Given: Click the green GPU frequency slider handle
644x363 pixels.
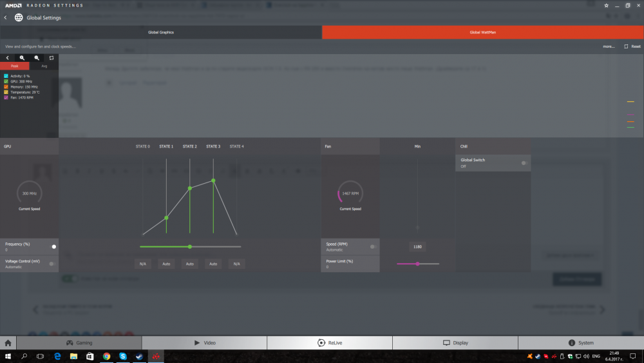Looking at the screenshot, I should click(190, 247).
